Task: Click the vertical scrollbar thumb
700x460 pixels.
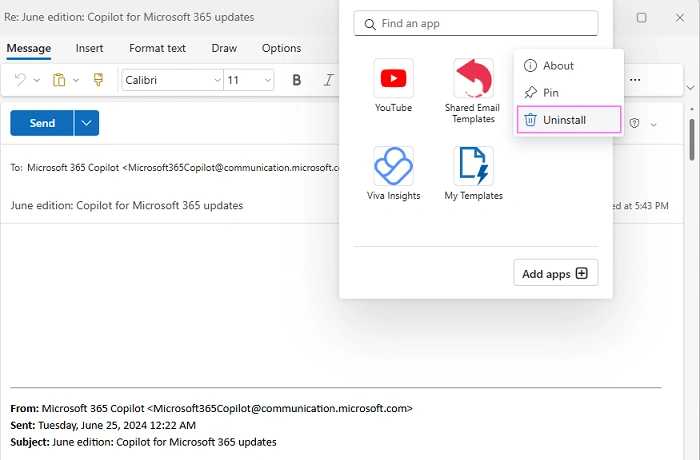Action: 692,139
